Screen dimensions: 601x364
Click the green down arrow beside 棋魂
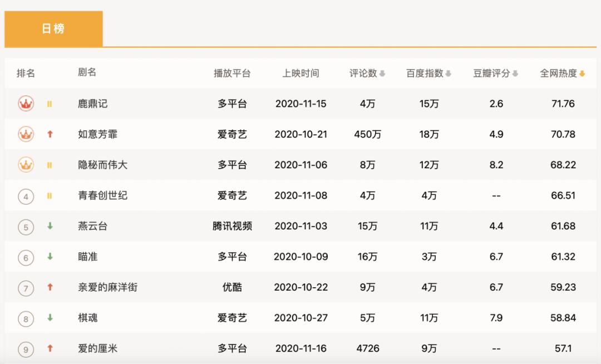50,318
